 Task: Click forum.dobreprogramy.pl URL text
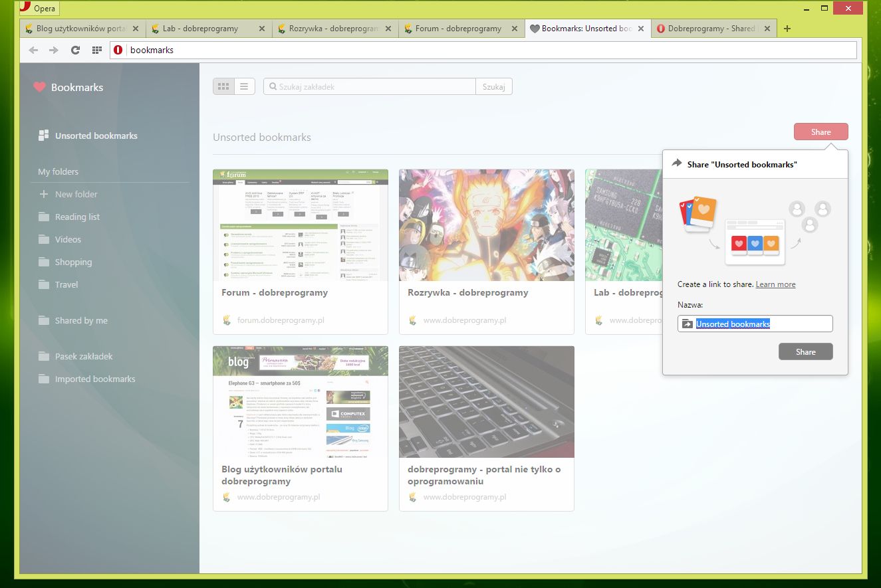click(x=281, y=320)
